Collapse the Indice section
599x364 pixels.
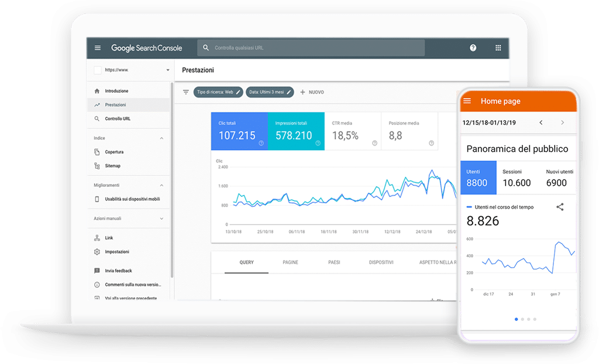pyautogui.click(x=161, y=138)
